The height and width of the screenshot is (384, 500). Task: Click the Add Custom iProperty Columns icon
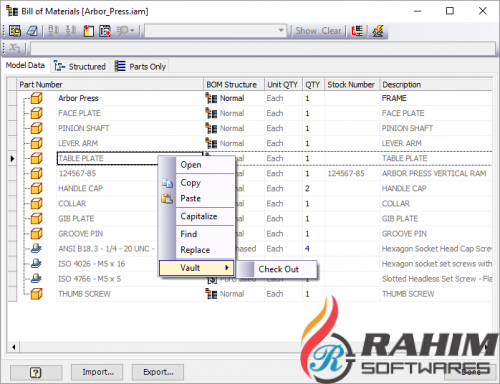[x=88, y=31]
